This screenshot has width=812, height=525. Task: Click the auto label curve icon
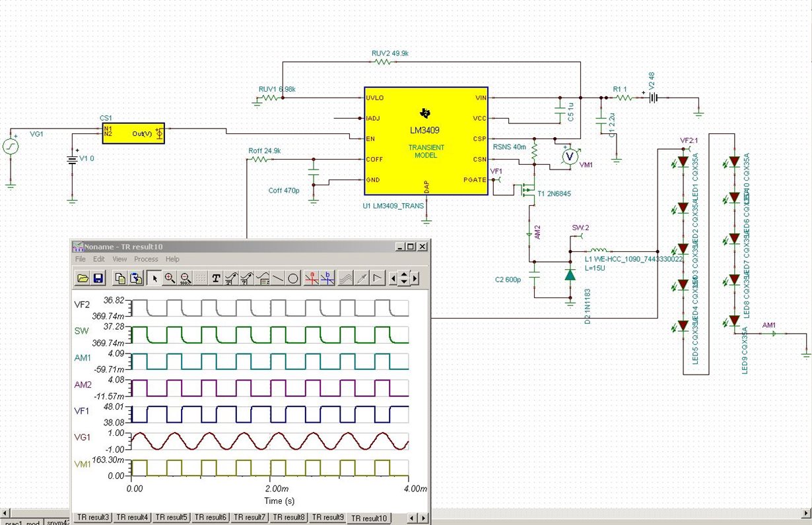click(x=231, y=278)
